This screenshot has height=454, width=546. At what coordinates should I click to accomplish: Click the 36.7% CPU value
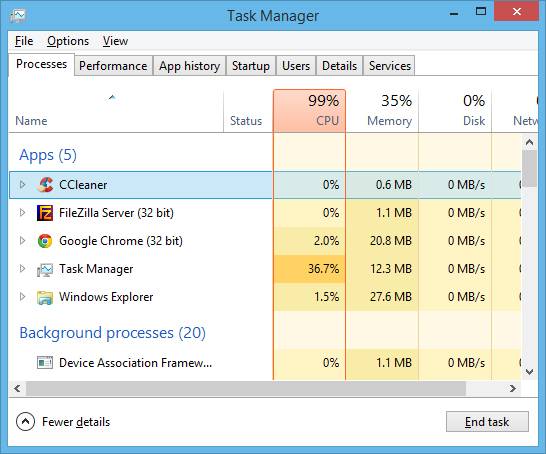point(323,269)
